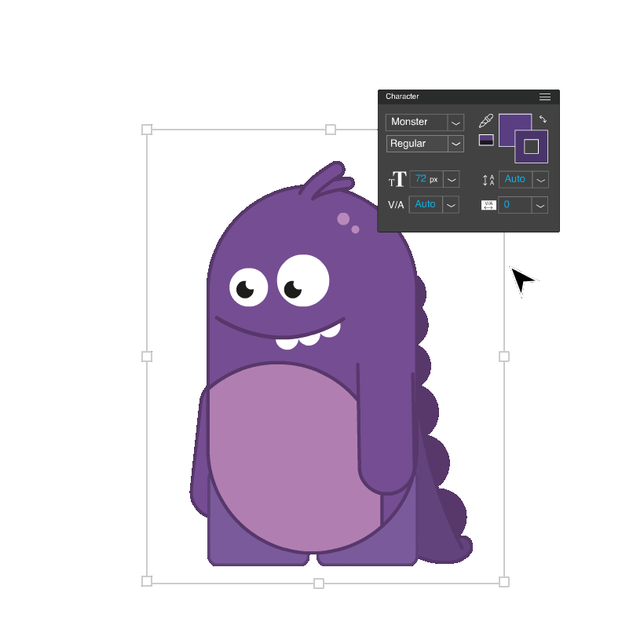Screen dimensions: 644x644
Task: Click the tracking width icon
Action: point(488,204)
